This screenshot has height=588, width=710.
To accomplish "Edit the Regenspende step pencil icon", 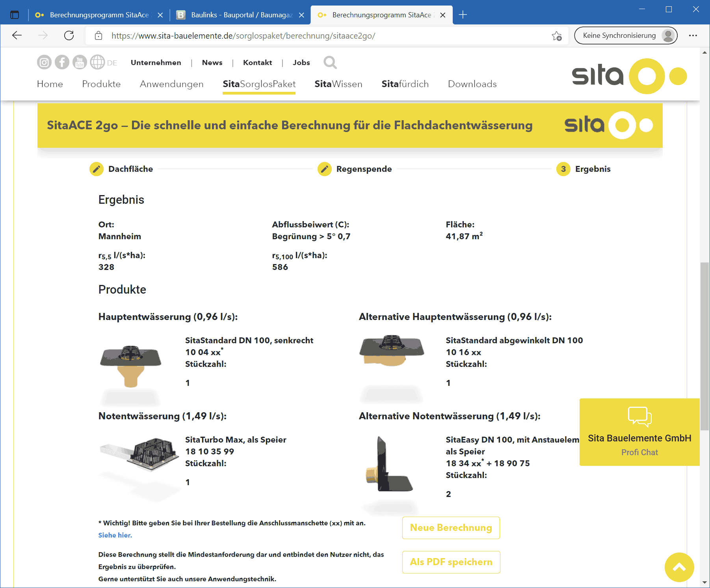I will (x=324, y=169).
